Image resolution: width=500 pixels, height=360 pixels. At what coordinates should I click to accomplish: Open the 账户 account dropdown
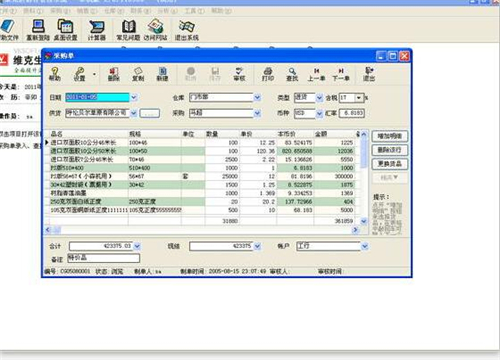[x=365, y=246]
